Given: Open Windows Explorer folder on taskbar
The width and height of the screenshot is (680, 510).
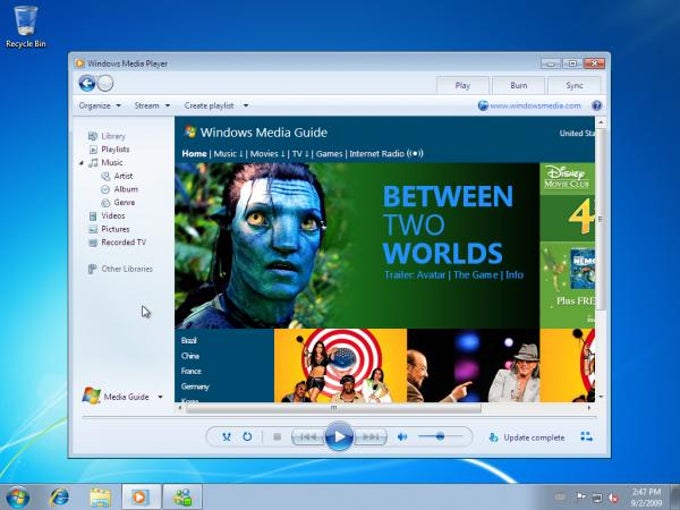Looking at the screenshot, I should (x=100, y=497).
